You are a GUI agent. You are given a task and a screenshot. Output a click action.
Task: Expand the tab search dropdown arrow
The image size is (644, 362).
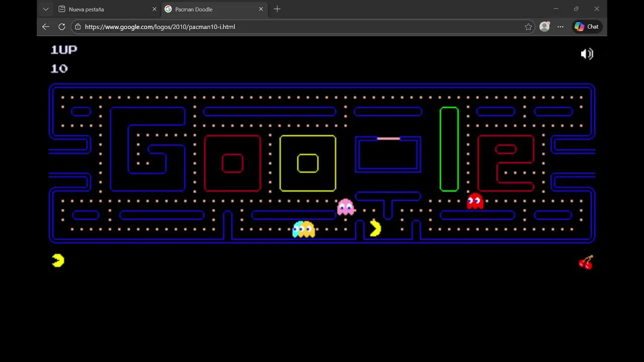[46, 9]
